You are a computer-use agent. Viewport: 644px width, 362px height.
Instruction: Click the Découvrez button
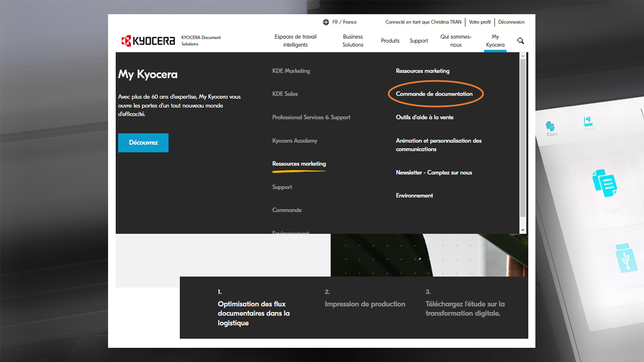pos(143,143)
